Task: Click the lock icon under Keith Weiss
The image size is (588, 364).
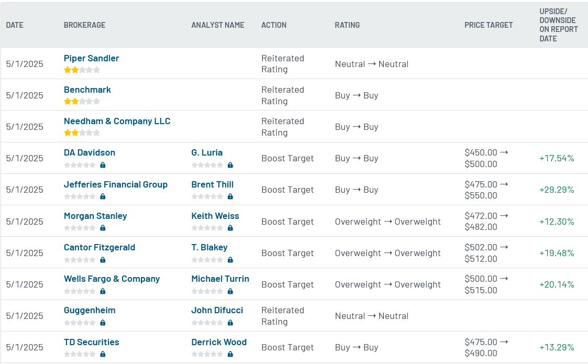Action: (x=230, y=228)
